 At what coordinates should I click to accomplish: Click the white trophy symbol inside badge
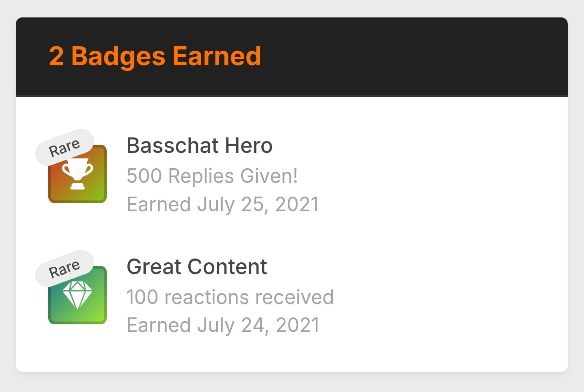click(x=78, y=174)
